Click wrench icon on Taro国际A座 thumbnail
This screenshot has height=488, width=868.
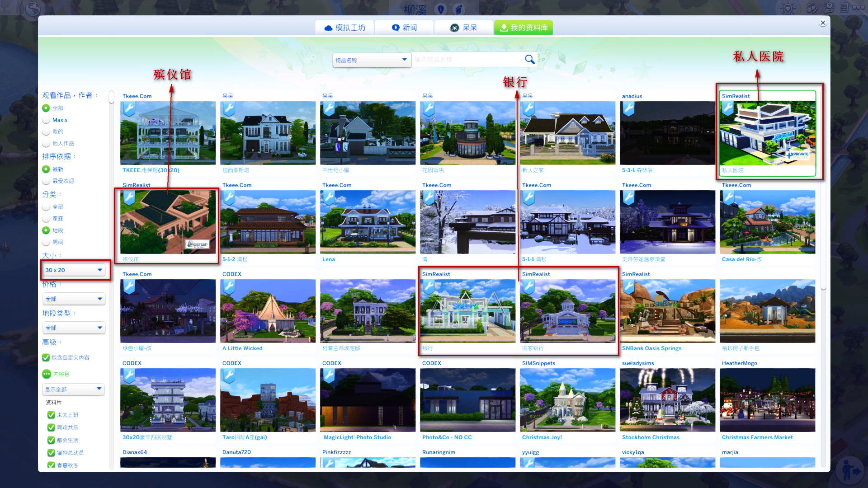(229, 376)
